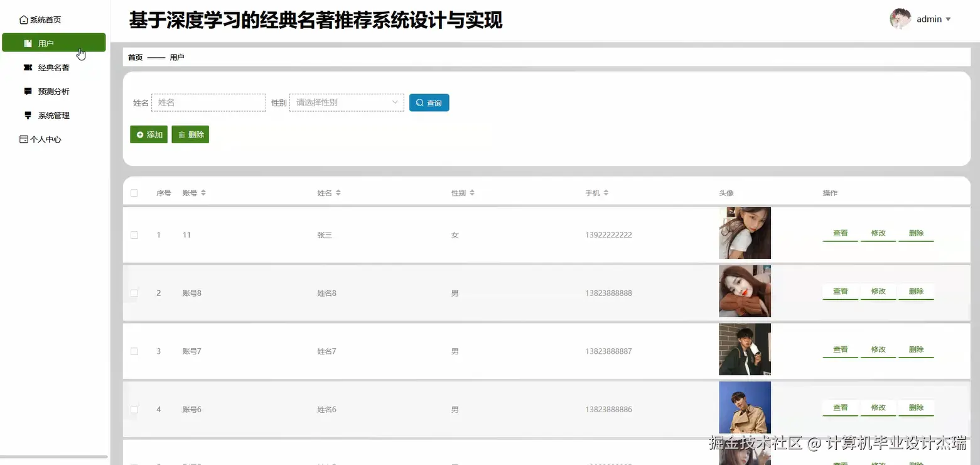980x465 pixels.
Task: Click 查看 for 账号7
Action: (840, 349)
